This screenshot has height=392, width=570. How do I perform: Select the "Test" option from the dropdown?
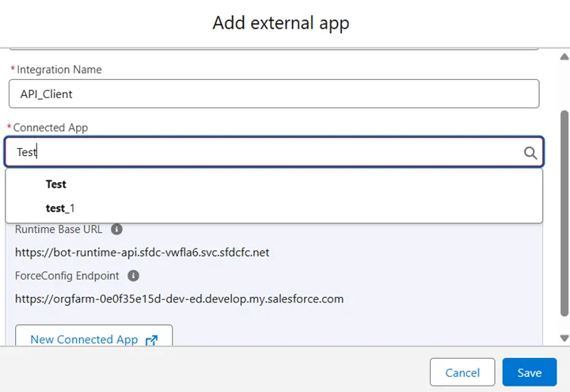[x=56, y=184]
